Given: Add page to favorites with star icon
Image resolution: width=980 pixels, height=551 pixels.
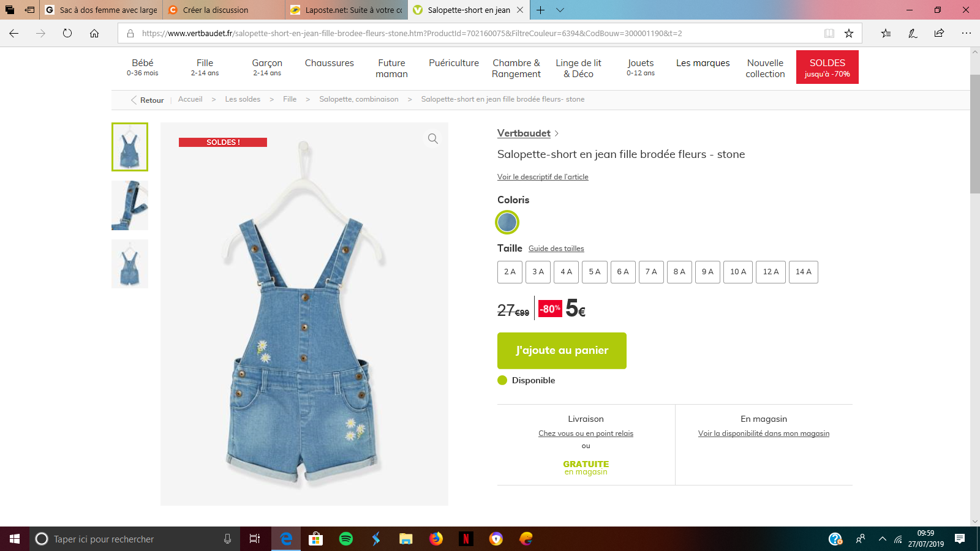Looking at the screenshot, I should click(x=849, y=34).
